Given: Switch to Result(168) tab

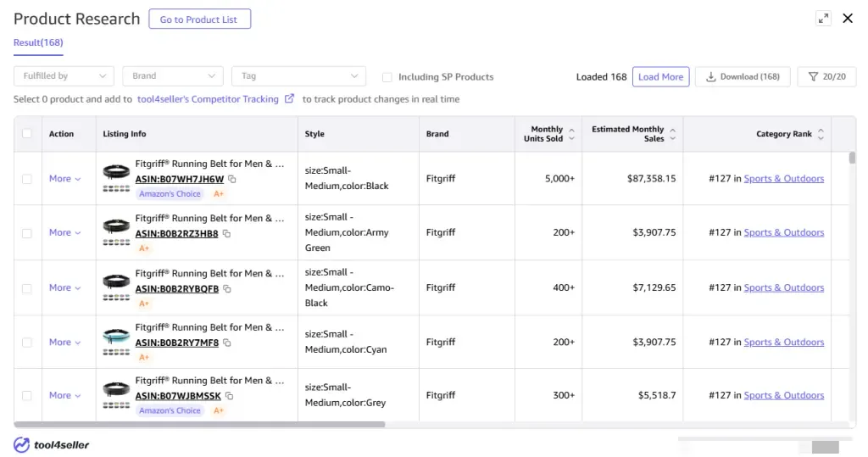Looking at the screenshot, I should point(38,42).
